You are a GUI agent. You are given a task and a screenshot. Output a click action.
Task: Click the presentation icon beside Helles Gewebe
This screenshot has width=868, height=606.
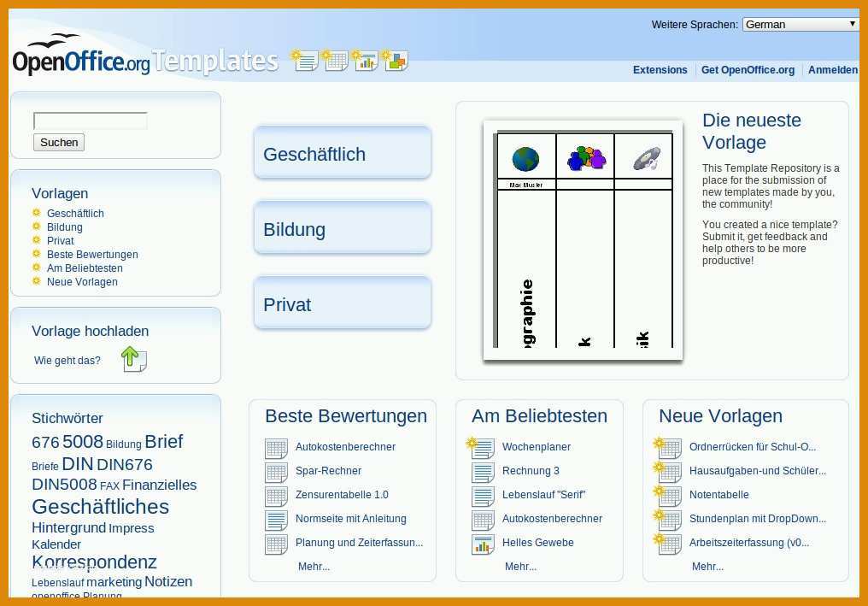pyautogui.click(x=483, y=544)
